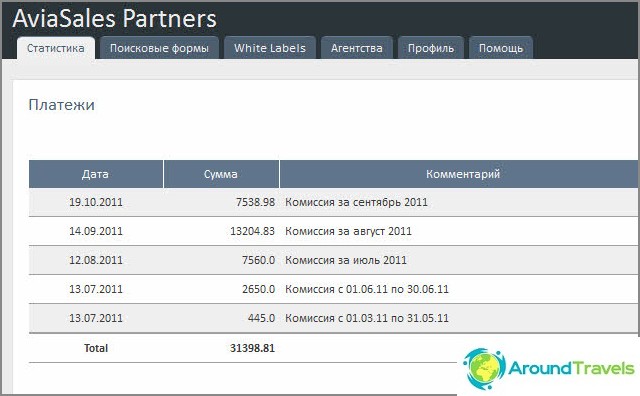Viewport: 640px width, 396px height.
Task: Click the Комментарий column header
Action: tap(459, 174)
